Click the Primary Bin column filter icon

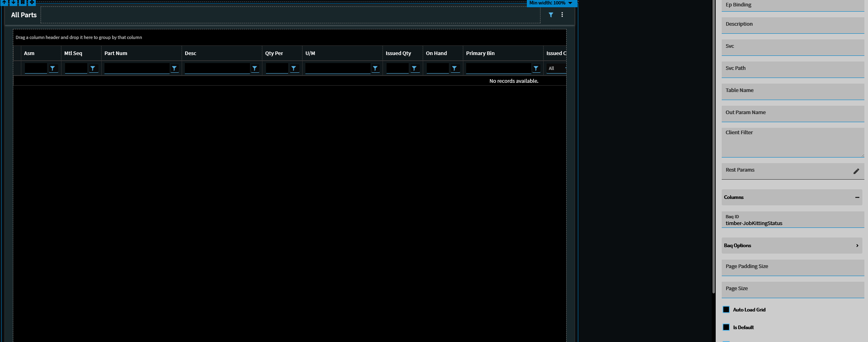tap(536, 68)
